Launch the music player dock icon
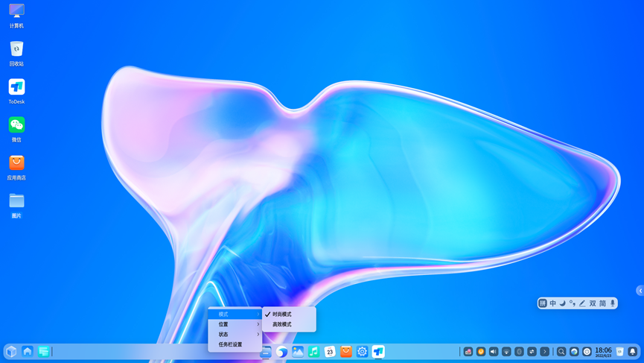This screenshot has width=644, height=363. 313,352
